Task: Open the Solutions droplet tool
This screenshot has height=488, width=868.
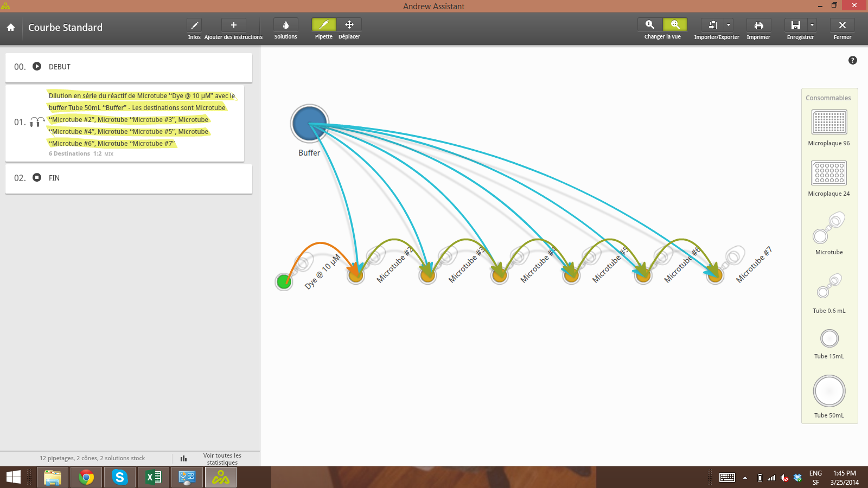Action: 286,25
